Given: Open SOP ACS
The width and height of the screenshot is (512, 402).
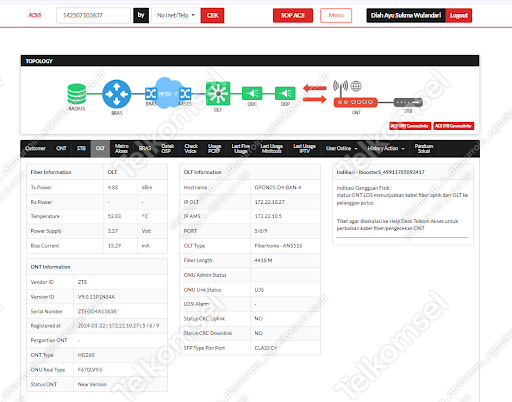Looking at the screenshot, I should 293,15.
